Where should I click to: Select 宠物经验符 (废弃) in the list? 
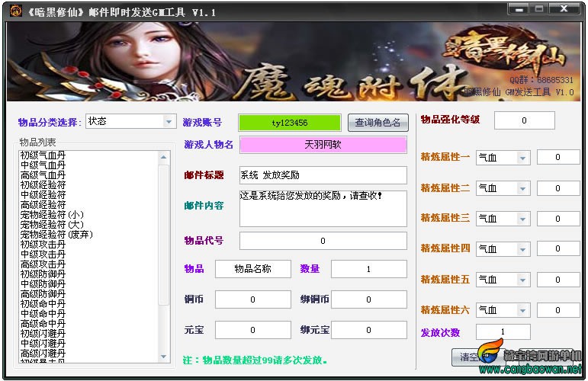[x=56, y=235]
